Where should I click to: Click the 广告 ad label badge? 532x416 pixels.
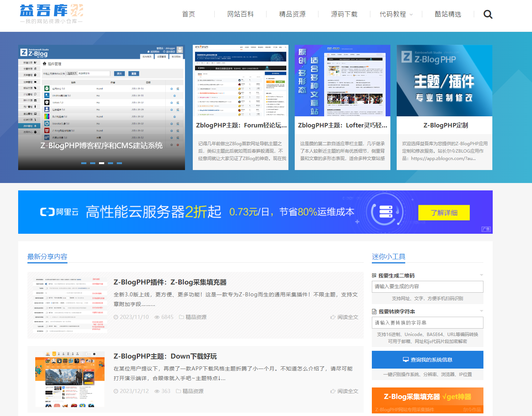pos(486,229)
